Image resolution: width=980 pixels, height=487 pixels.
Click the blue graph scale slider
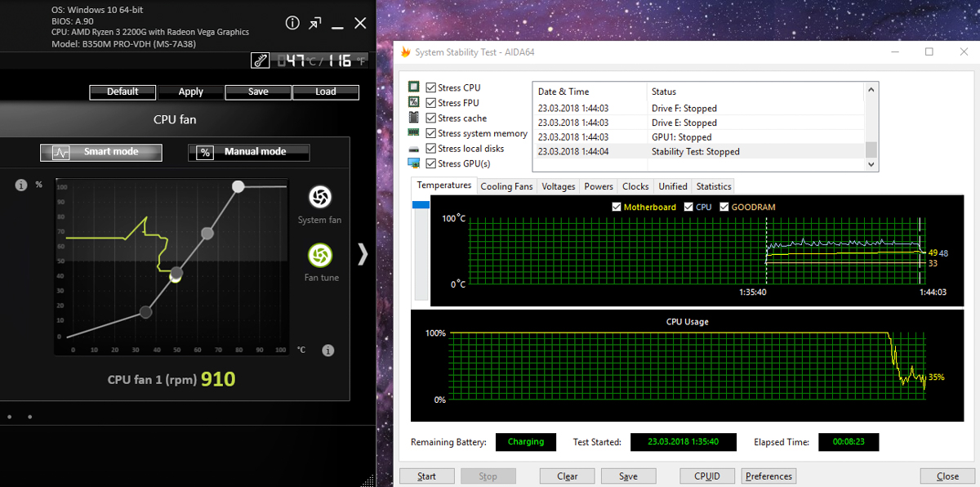(421, 204)
